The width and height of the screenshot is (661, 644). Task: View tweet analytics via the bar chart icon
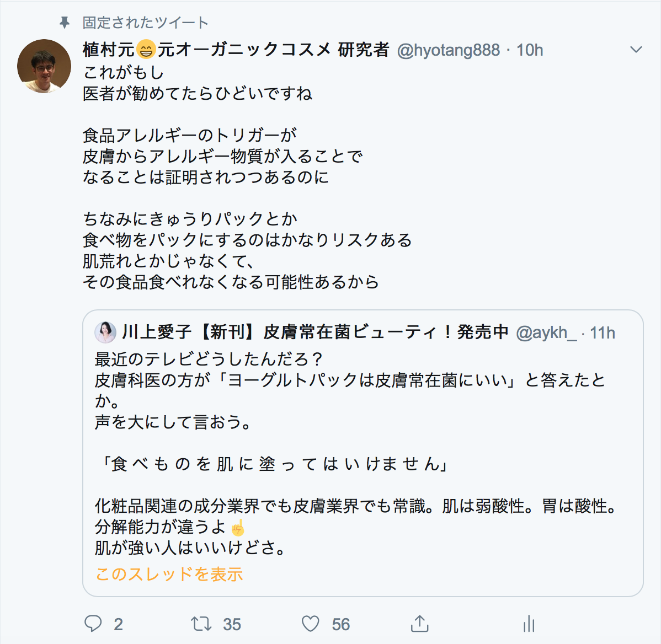pos(530,624)
